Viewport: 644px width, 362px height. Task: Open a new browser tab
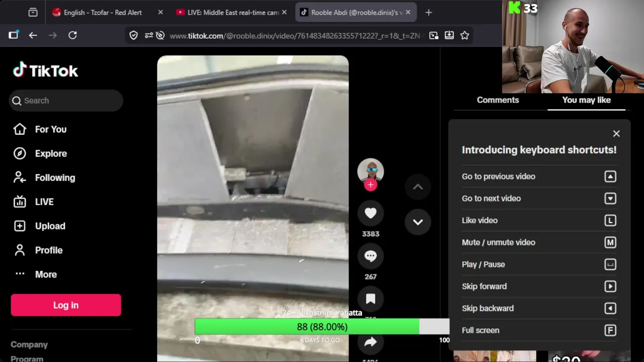pos(429,13)
